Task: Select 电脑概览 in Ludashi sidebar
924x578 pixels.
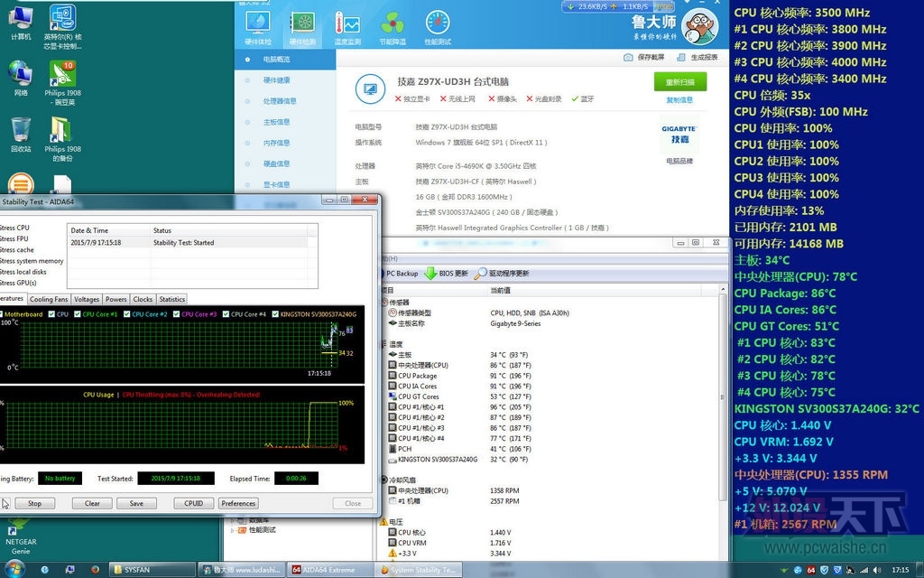Action: [285, 60]
